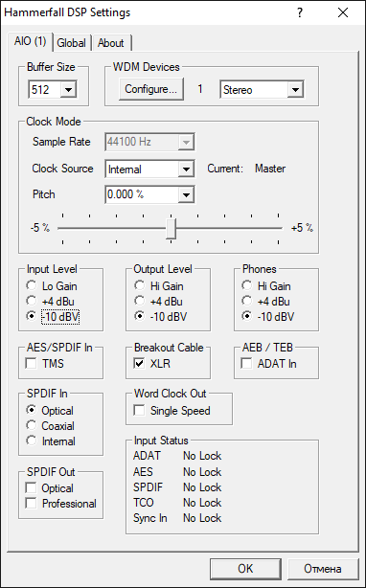Switch to the Global tab
The height and width of the screenshot is (588, 366).
tap(72, 43)
